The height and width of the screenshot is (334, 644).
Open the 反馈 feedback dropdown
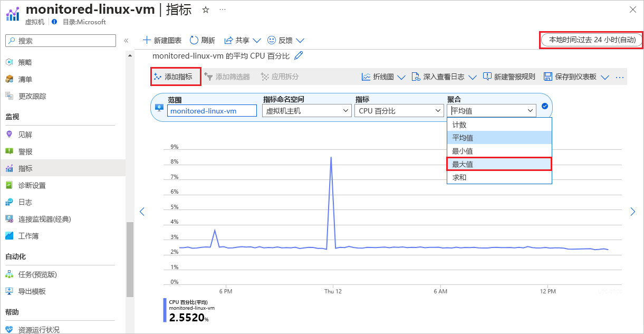286,40
